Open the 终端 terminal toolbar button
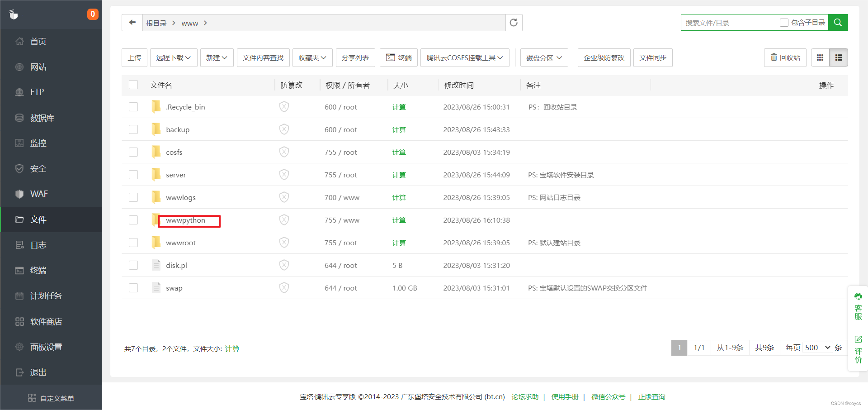This screenshot has height=410, width=868. (x=398, y=57)
